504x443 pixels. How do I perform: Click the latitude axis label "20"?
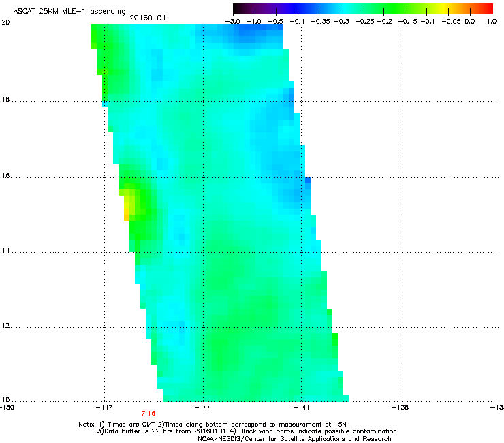[5, 22]
